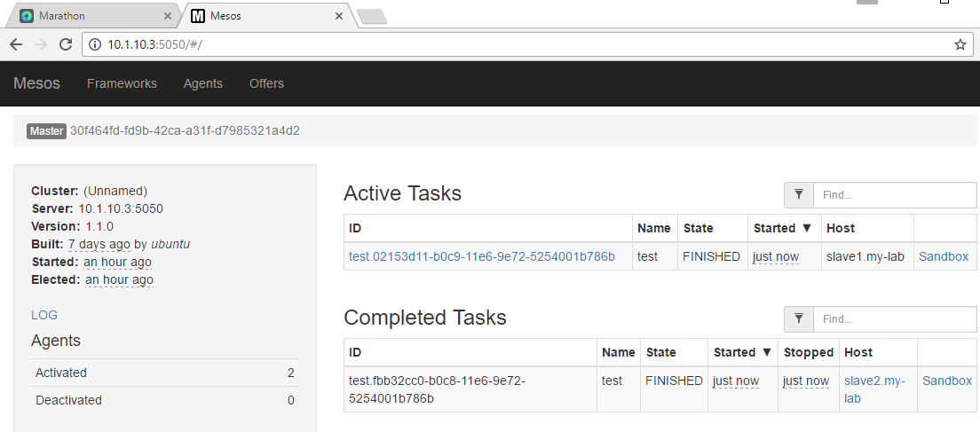Click 'just now' in Active Tasks row
This screenshot has width=980, height=432.
[776, 256]
